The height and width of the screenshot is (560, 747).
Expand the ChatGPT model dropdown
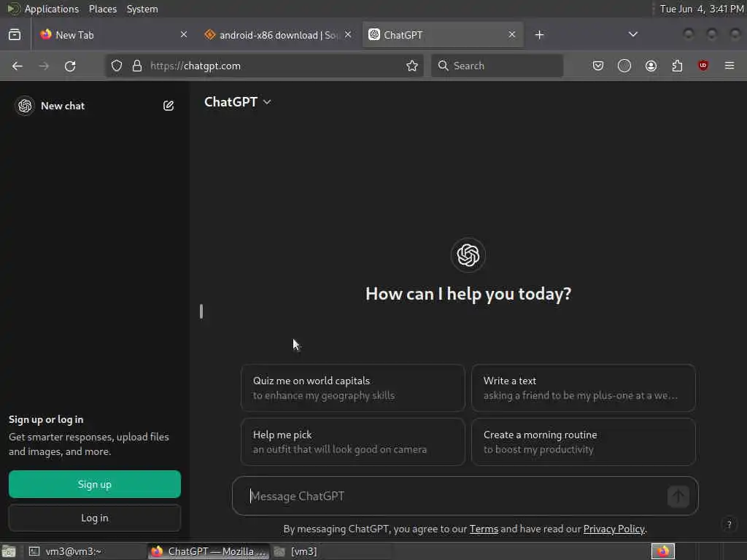[238, 102]
